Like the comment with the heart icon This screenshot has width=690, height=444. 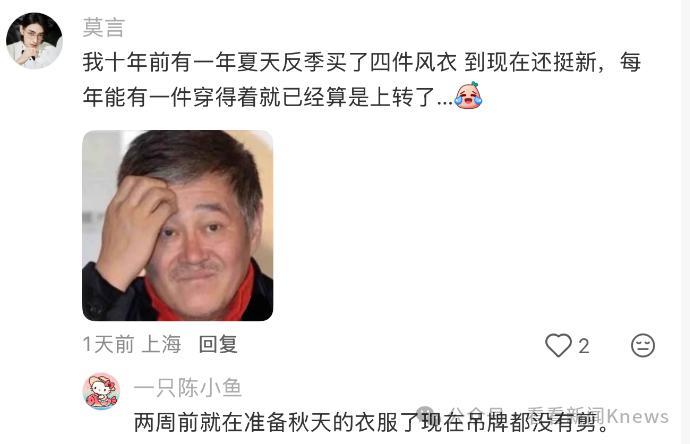point(558,345)
